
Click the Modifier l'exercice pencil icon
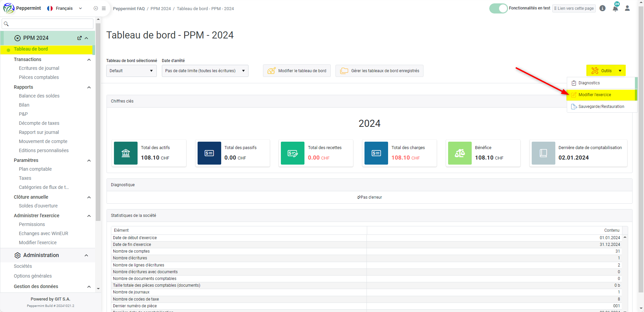coord(574,95)
